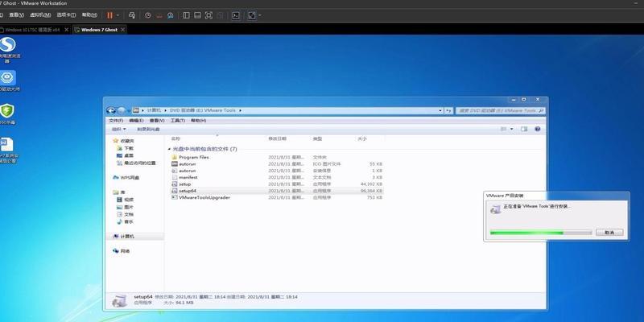This screenshot has width=644, height=322.
Task: Open VMware 选项卡(T) menu
Action: coord(66,14)
